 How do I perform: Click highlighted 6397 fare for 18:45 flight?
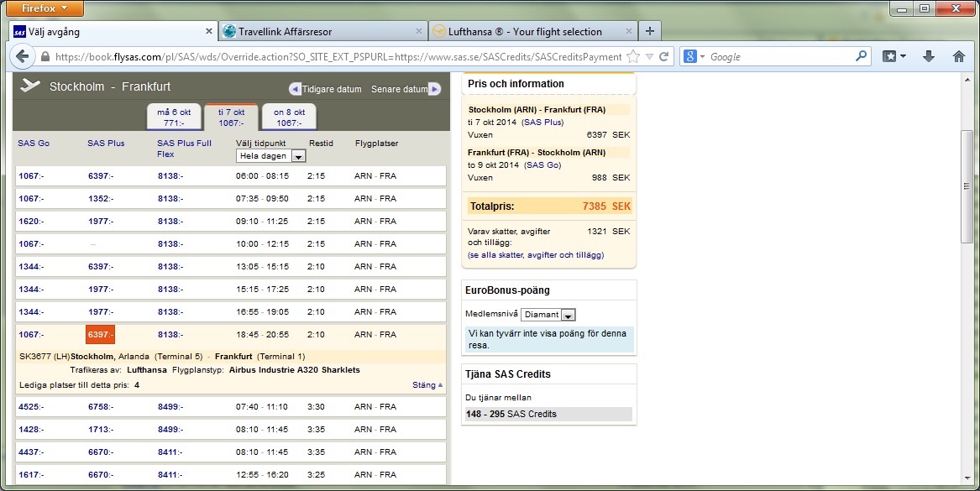[100, 334]
